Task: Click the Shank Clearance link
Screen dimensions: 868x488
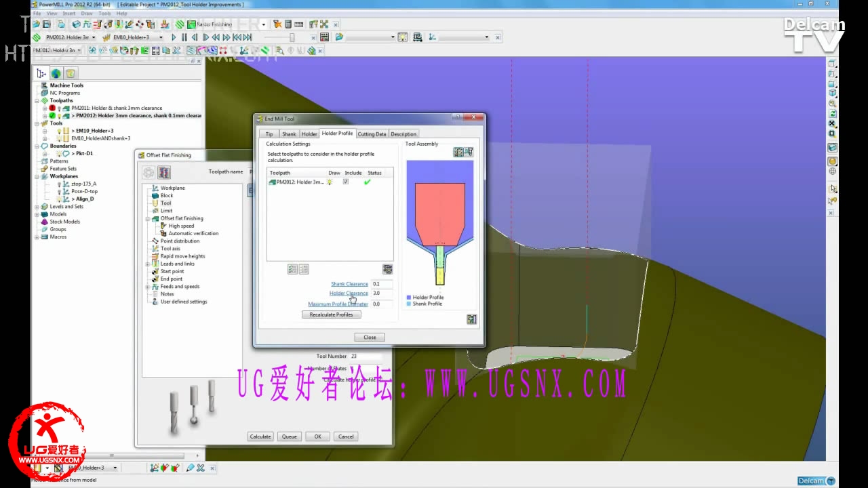Action: 349,284
